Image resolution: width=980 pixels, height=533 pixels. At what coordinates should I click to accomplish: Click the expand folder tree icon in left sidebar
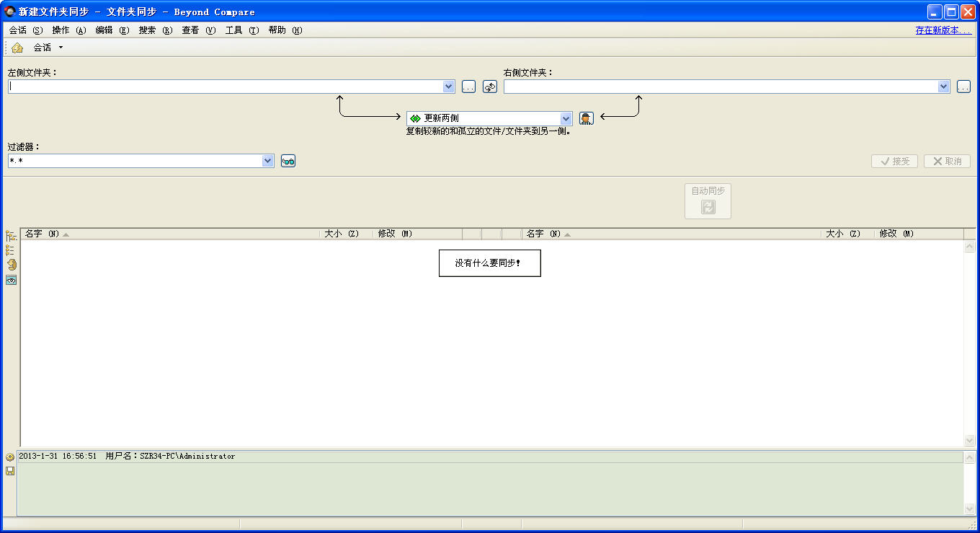tap(11, 236)
